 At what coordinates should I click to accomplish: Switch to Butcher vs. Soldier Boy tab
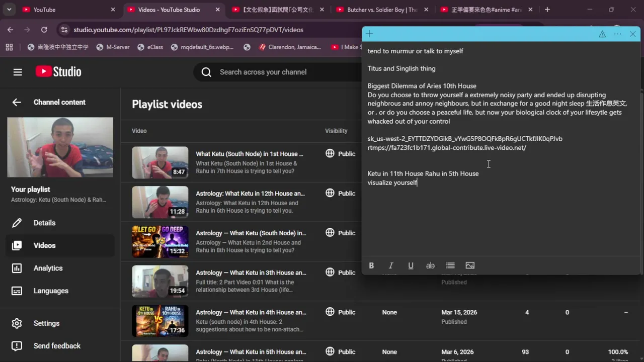coord(382,10)
